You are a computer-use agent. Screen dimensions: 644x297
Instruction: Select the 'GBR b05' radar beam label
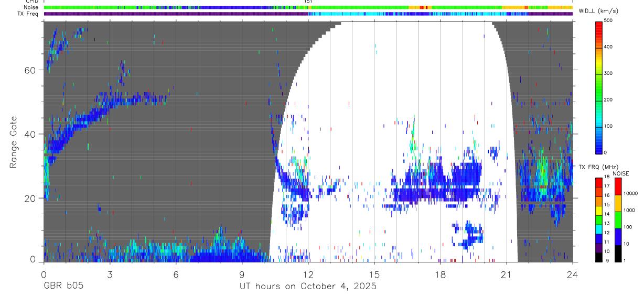tap(63, 286)
